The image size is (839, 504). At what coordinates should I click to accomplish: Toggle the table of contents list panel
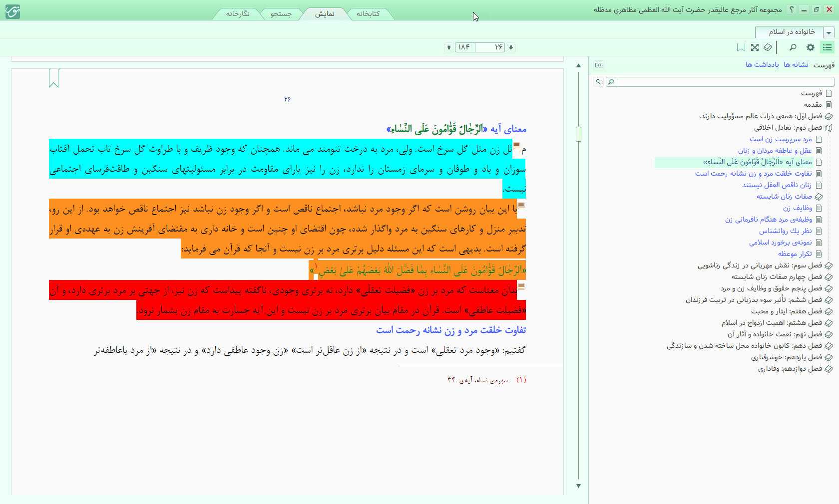[828, 47]
